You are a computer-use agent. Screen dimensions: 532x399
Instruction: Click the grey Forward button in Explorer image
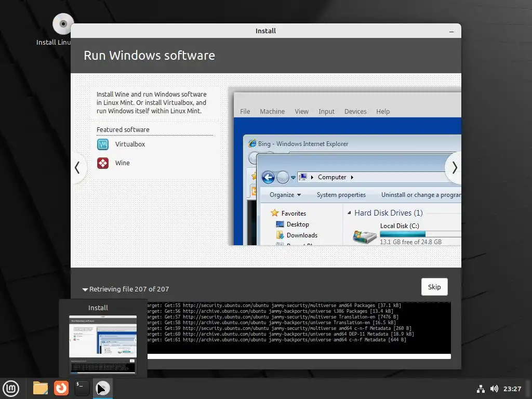(283, 177)
